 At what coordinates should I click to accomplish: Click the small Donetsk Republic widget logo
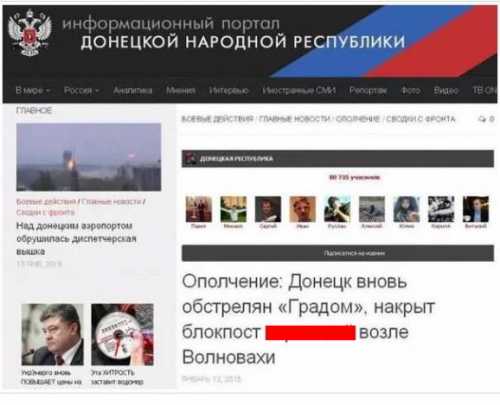pyautogui.click(x=191, y=158)
